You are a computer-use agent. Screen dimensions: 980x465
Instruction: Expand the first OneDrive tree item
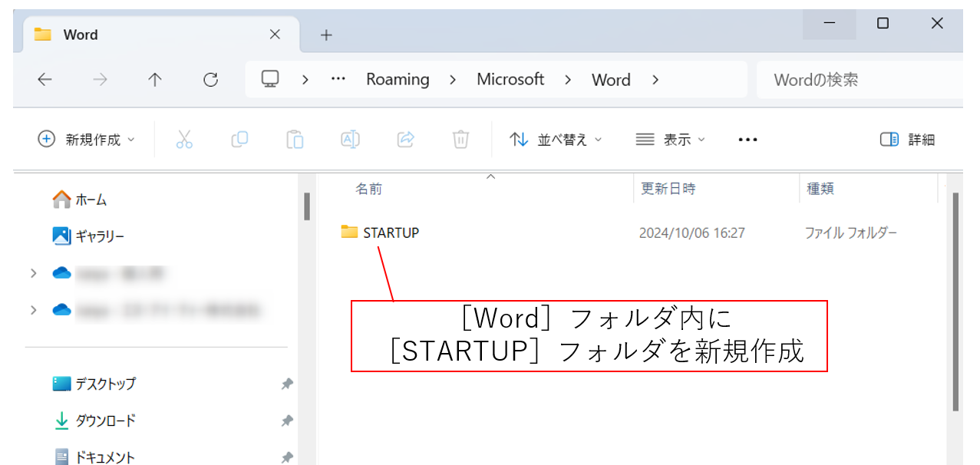(x=33, y=273)
